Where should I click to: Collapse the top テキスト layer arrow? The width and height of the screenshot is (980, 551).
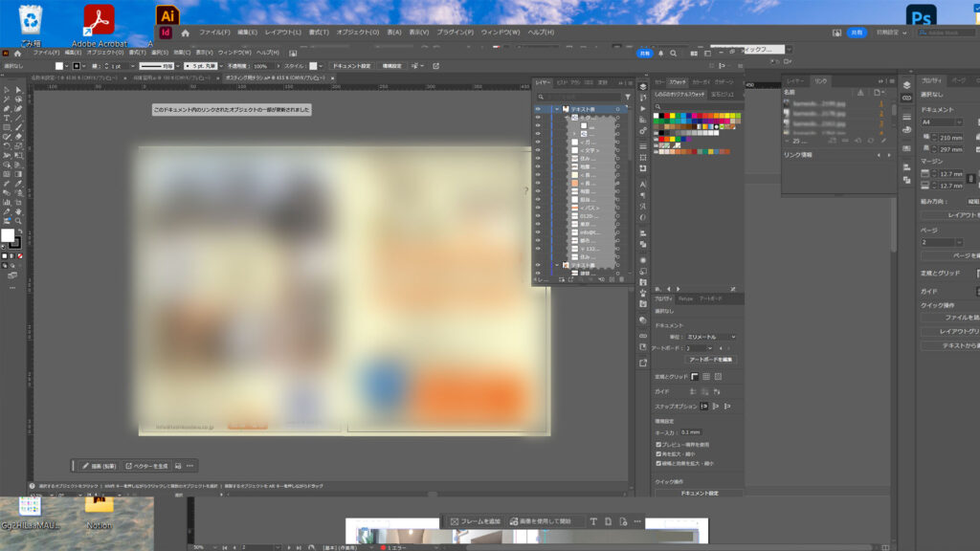click(x=557, y=109)
